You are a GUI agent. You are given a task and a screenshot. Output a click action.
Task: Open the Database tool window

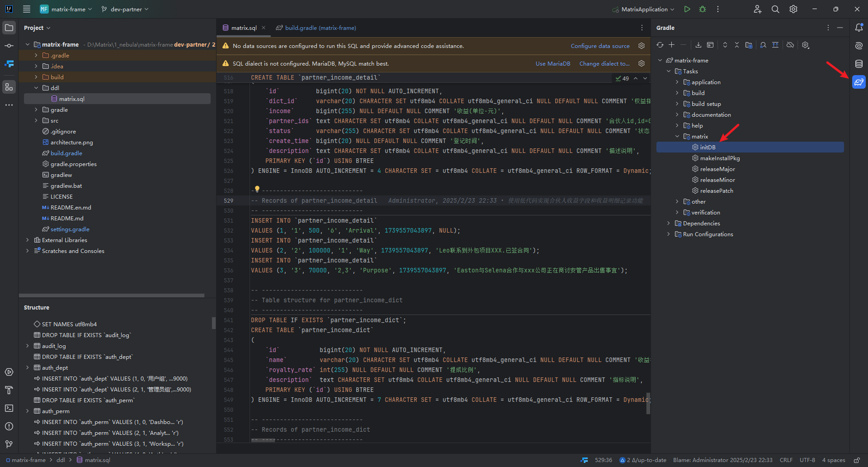pos(859,64)
